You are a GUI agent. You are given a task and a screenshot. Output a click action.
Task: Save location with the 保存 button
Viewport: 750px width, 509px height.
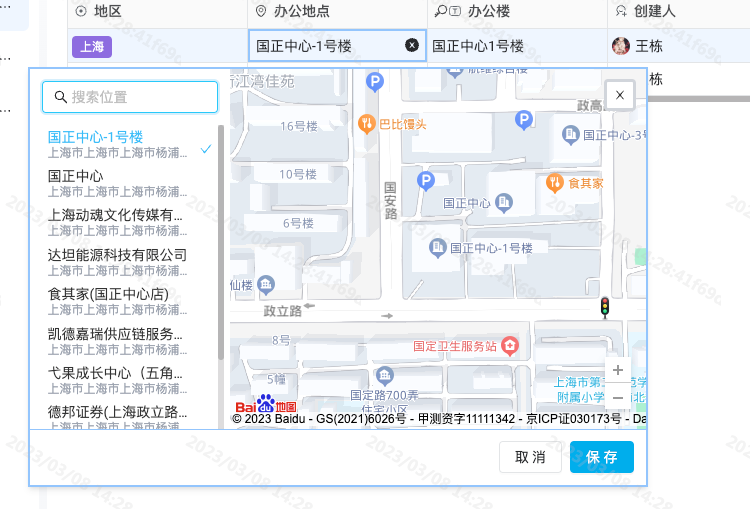(602, 457)
